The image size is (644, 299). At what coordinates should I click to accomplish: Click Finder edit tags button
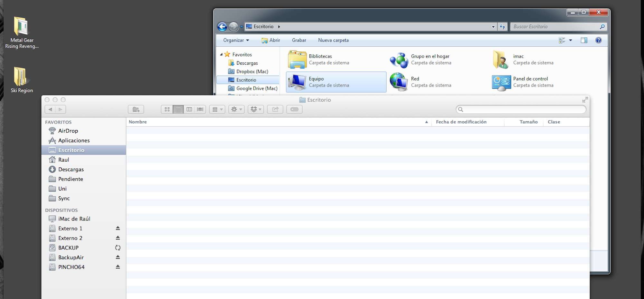coord(294,109)
